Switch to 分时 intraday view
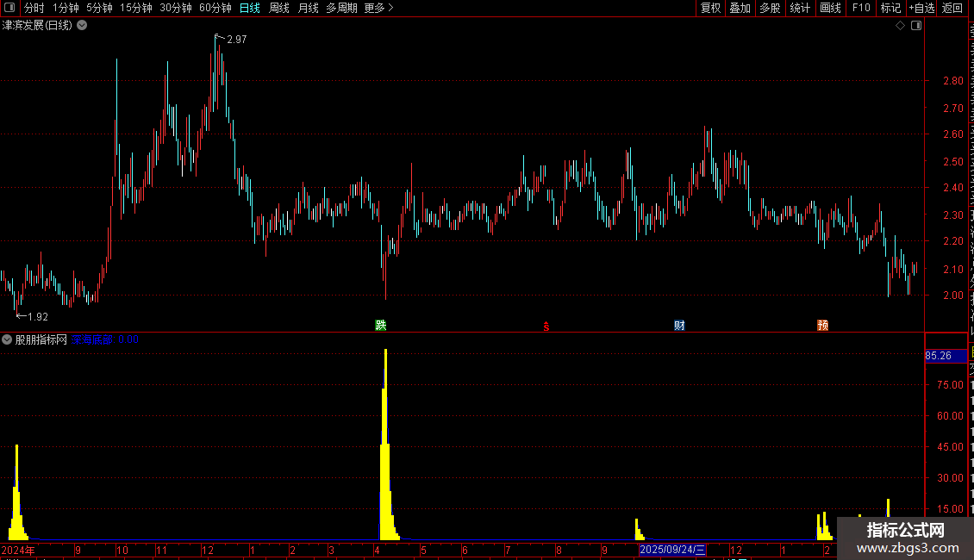This screenshot has width=974, height=560. [x=34, y=8]
